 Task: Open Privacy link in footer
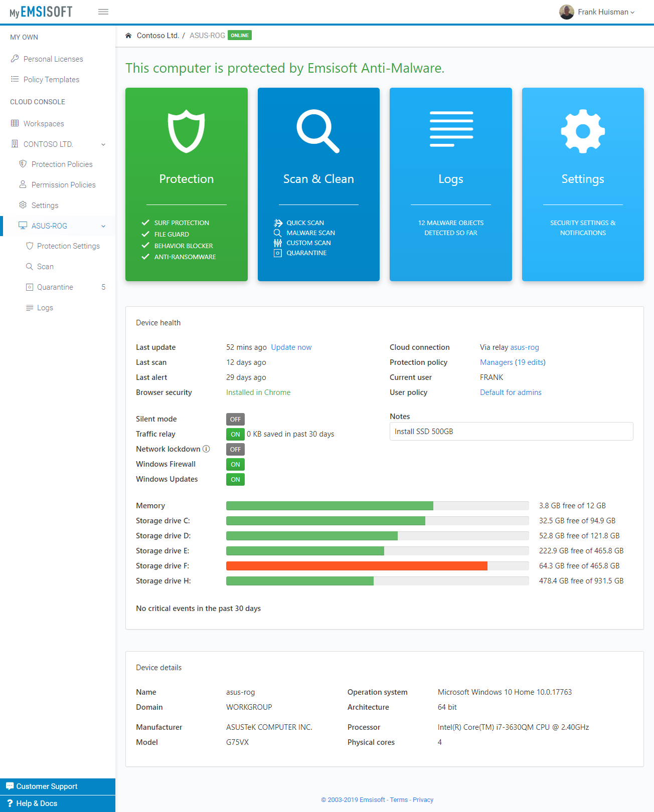pyautogui.click(x=423, y=800)
